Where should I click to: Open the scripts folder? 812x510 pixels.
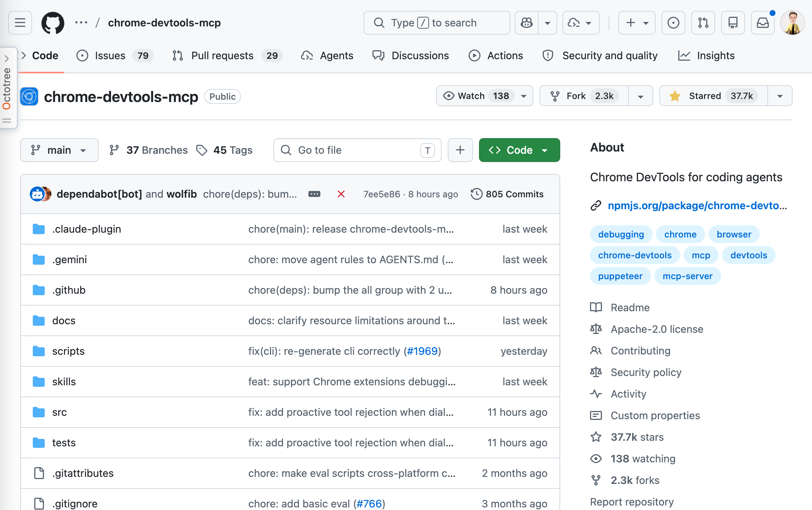(x=68, y=351)
